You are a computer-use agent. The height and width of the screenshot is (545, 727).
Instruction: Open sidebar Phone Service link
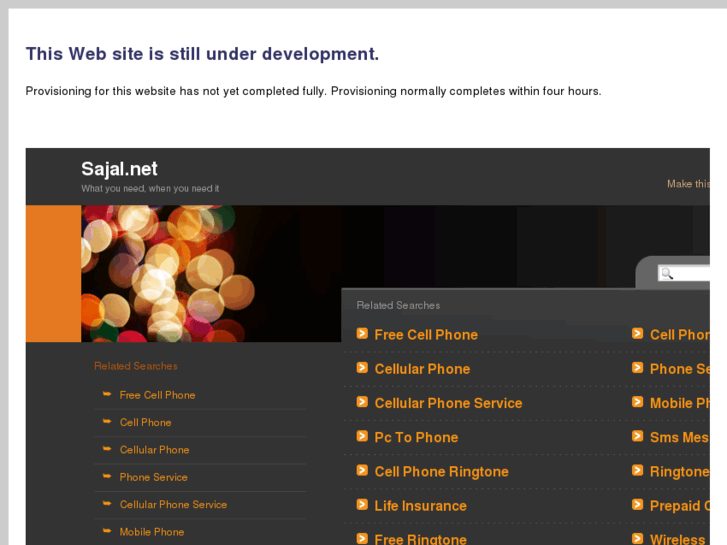153,477
